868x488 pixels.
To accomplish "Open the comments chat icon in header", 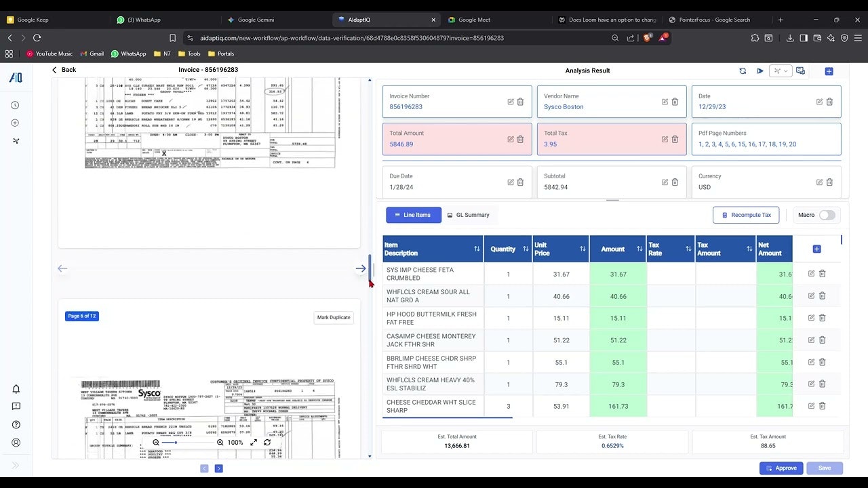I will pyautogui.click(x=800, y=70).
